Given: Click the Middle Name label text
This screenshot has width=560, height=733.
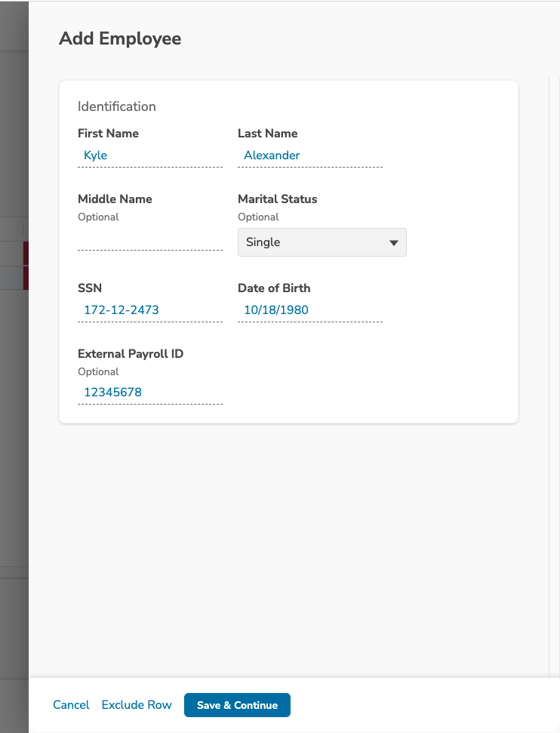Looking at the screenshot, I should (x=115, y=199).
